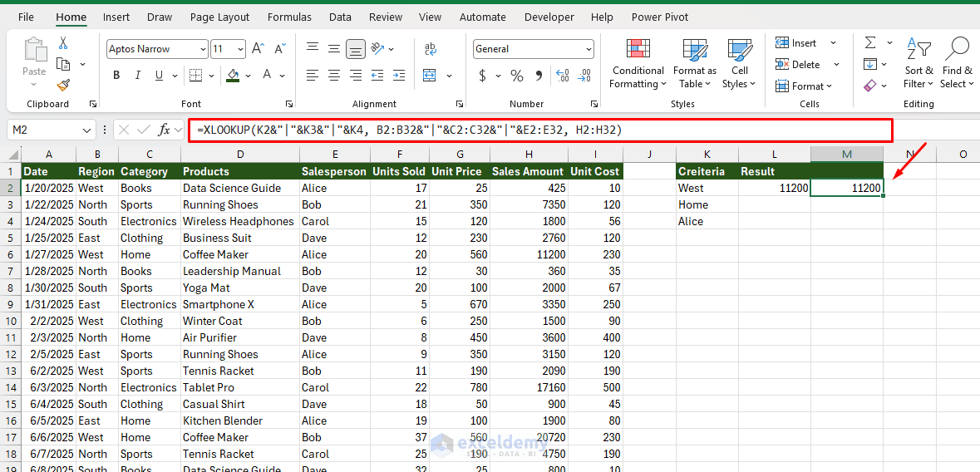Image resolution: width=980 pixels, height=472 pixels.
Task: Switch to the Insert tab
Action: click(x=116, y=17)
